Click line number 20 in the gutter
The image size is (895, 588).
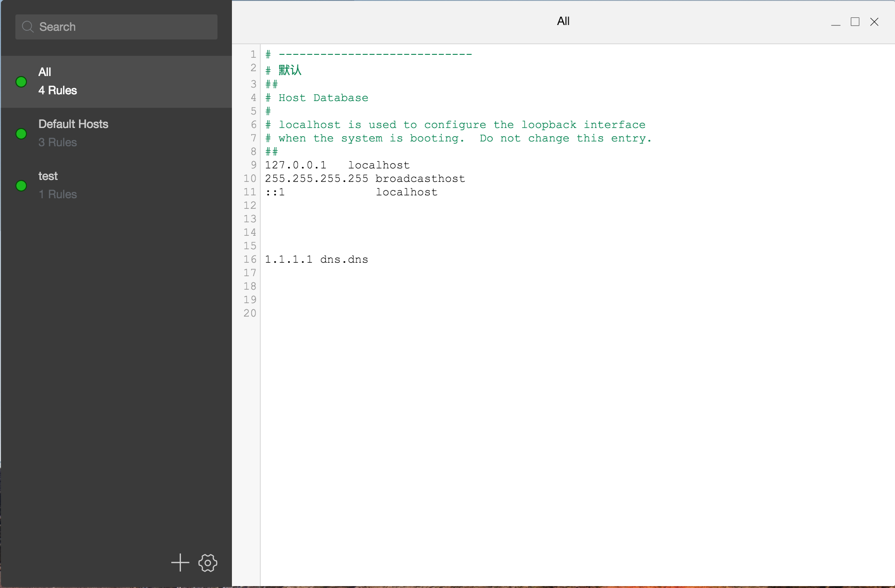pos(250,313)
